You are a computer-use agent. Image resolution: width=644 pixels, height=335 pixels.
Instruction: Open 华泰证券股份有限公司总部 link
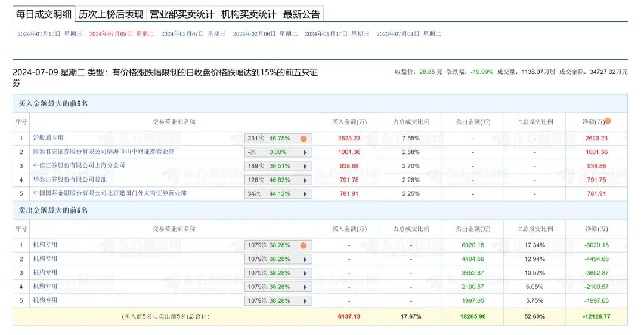[x=70, y=179]
